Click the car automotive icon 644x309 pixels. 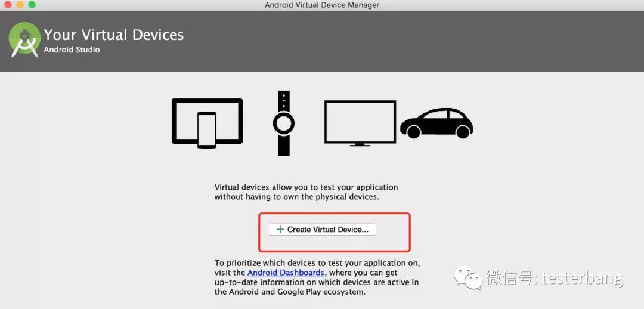[436, 123]
